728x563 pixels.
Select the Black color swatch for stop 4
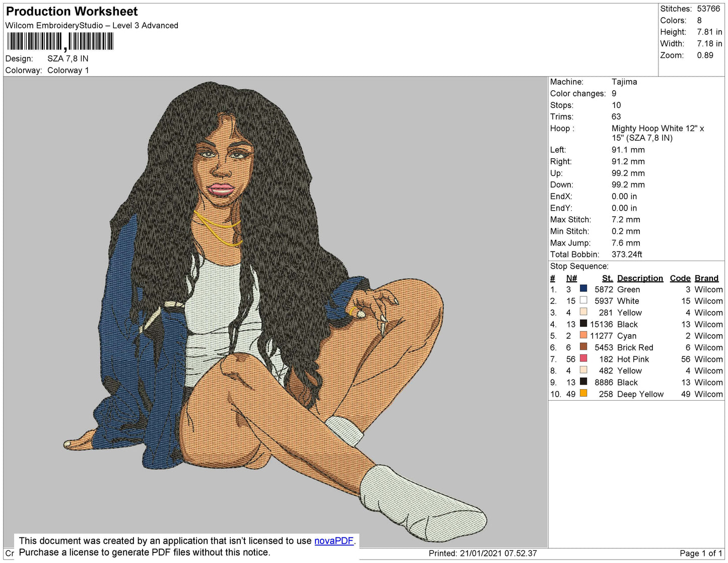[x=583, y=324]
